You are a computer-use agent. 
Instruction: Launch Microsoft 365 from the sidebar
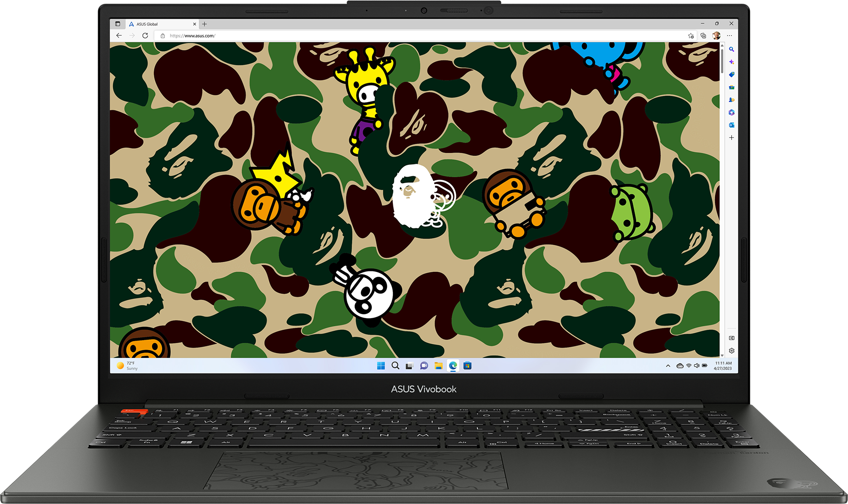click(x=732, y=112)
